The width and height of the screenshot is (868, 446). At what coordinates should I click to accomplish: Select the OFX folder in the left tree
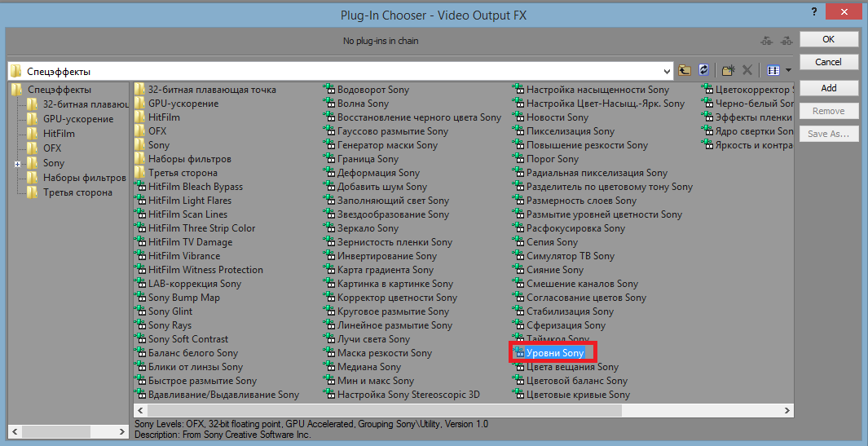click(52, 148)
